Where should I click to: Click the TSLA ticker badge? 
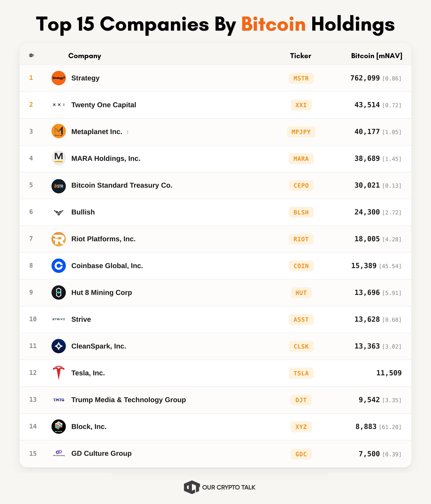pos(301,373)
